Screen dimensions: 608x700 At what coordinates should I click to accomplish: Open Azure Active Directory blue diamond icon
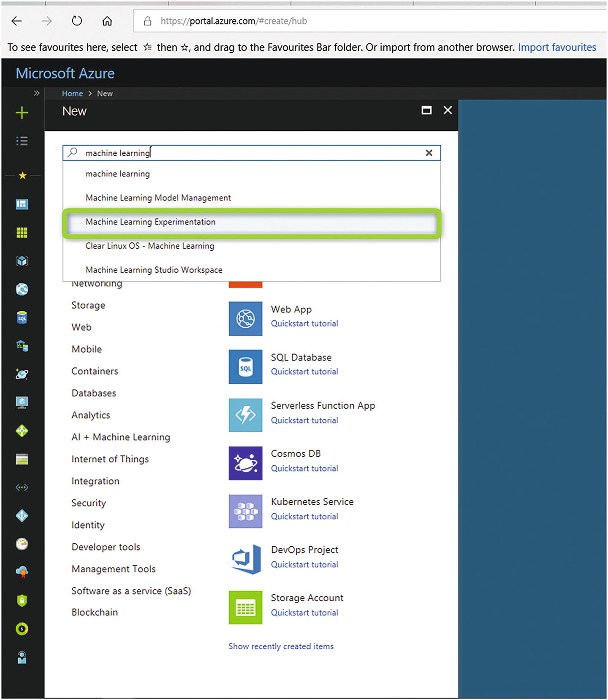pyautogui.click(x=22, y=516)
